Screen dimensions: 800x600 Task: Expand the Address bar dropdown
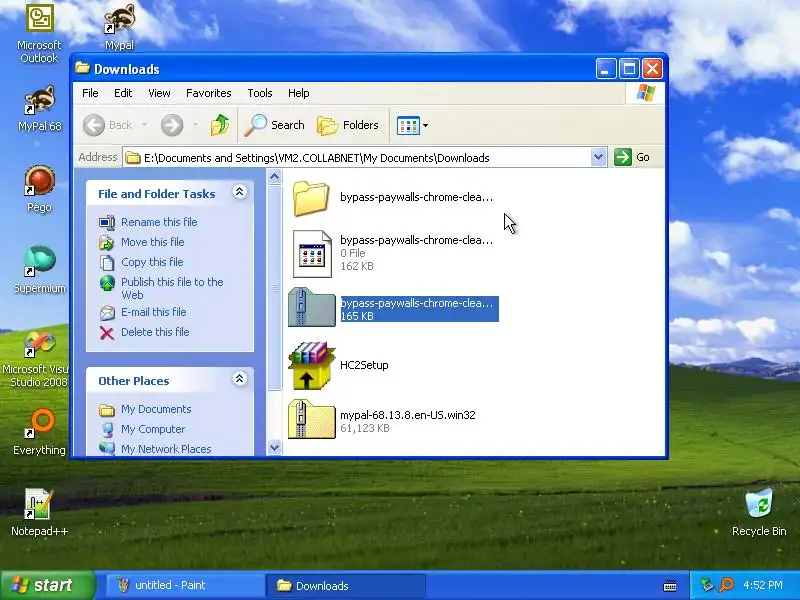pos(598,157)
